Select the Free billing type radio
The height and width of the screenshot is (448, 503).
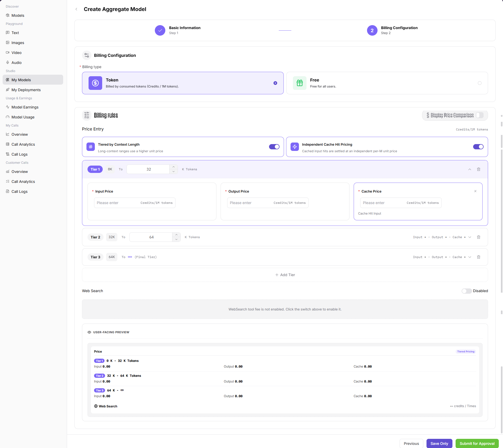click(x=480, y=83)
